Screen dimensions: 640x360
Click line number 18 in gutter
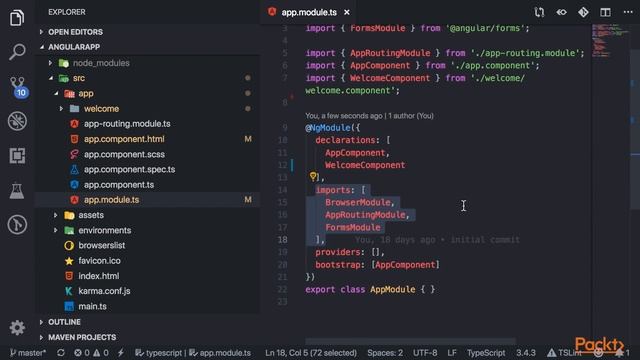coord(282,240)
